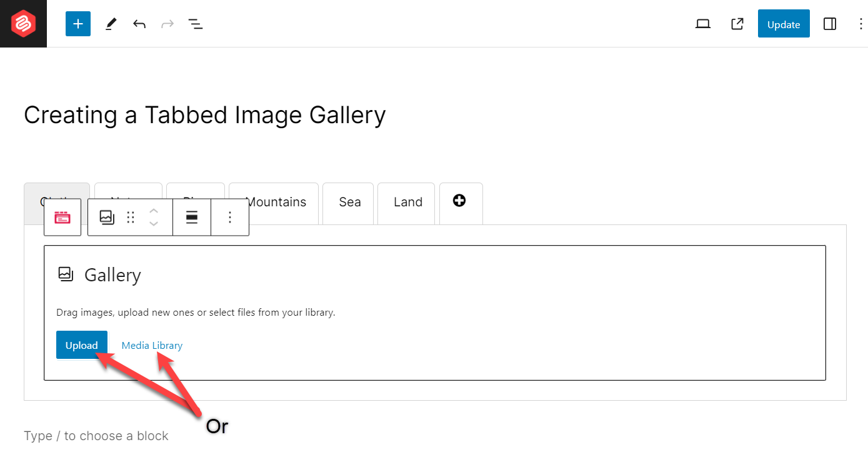Click the Gallery block drag handle
The height and width of the screenshot is (467, 868).
[x=130, y=217]
